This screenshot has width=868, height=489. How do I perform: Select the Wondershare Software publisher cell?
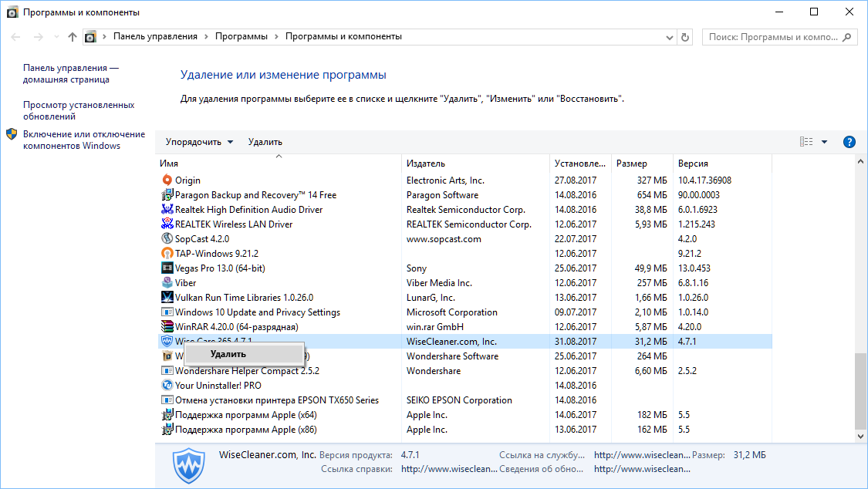point(452,356)
